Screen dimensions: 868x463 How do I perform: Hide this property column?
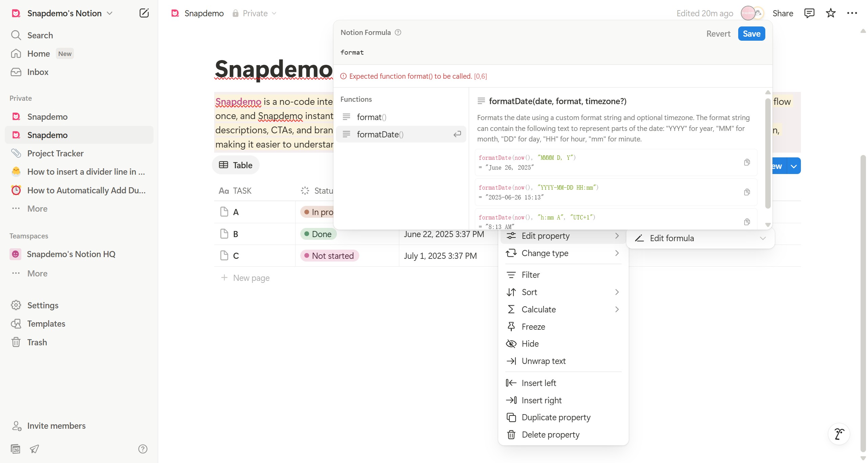(530, 344)
